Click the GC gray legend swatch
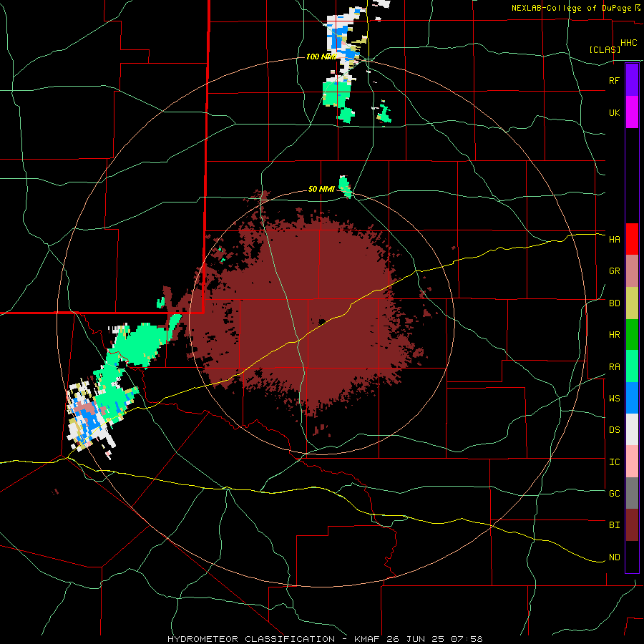The image size is (644, 644). pyautogui.click(x=632, y=493)
